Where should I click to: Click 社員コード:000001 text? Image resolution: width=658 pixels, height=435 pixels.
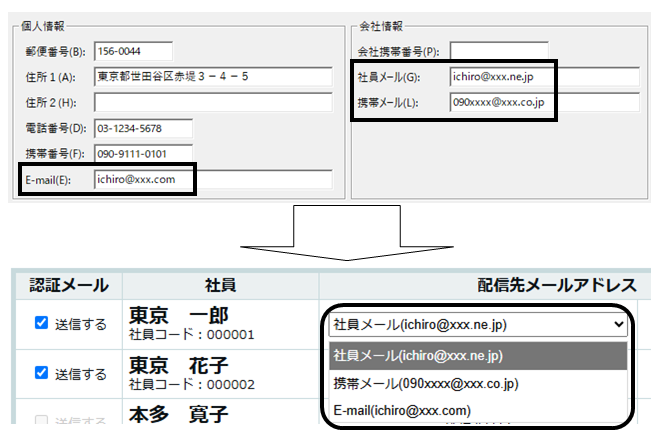tap(192, 335)
